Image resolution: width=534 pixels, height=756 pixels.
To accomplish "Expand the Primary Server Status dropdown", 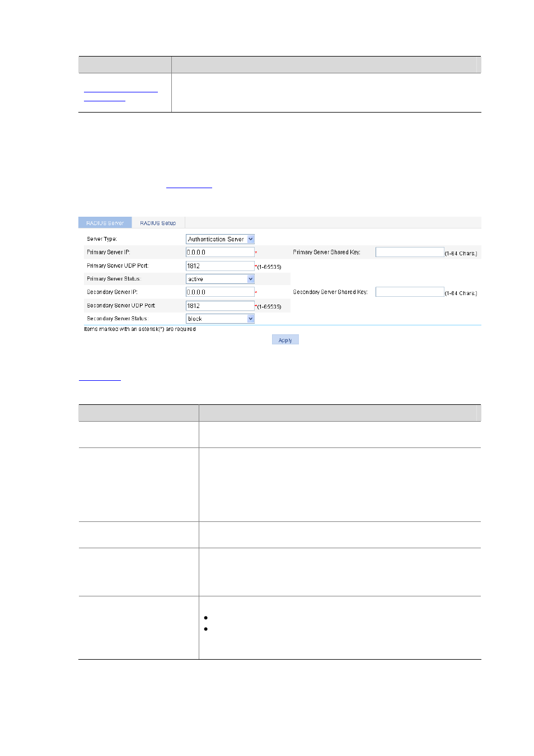I will point(220,279).
